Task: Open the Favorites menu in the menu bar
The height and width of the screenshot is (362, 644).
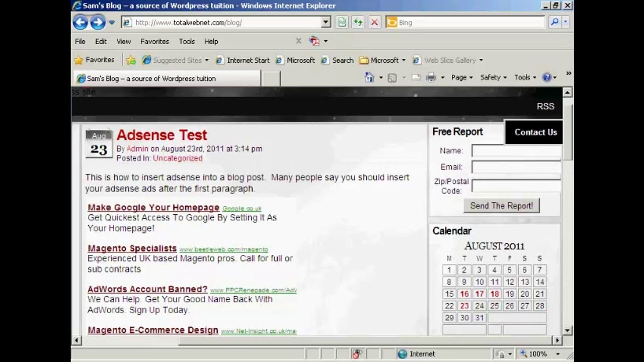Action: [154, 41]
